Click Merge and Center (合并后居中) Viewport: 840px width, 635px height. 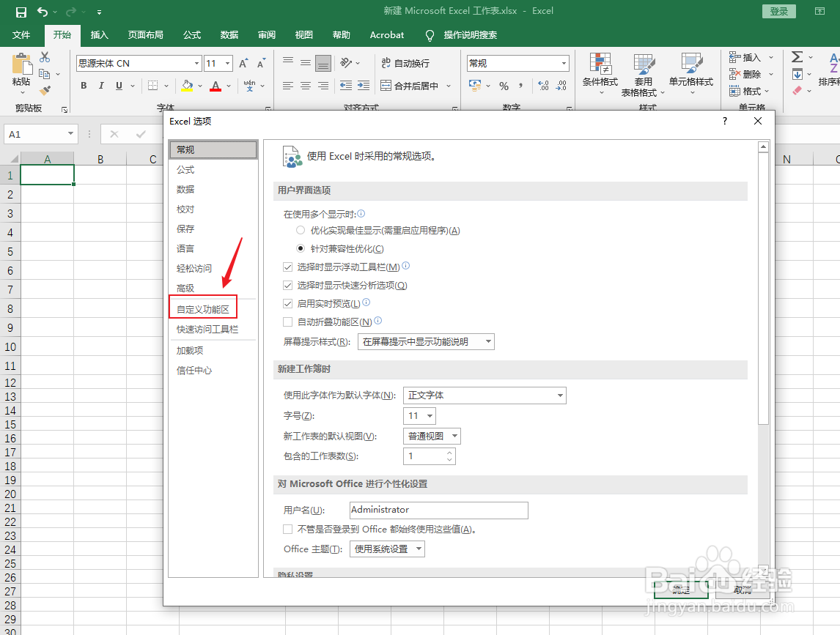click(410, 86)
